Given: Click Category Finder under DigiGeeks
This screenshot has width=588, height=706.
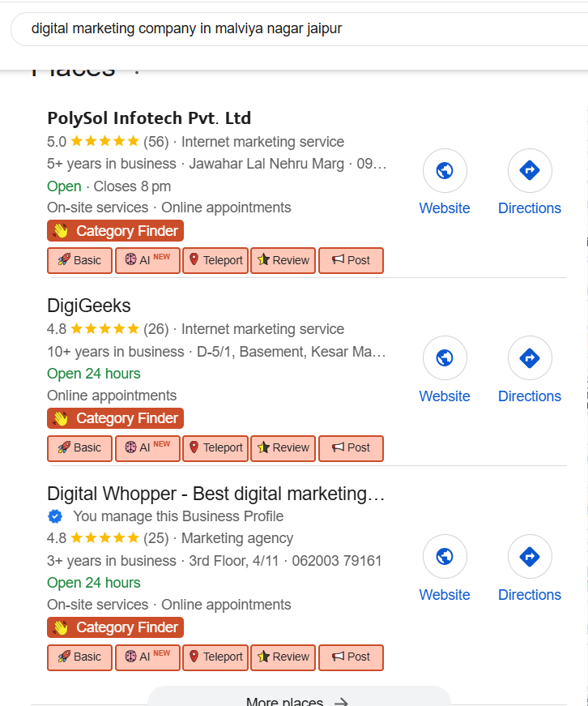Looking at the screenshot, I should 116,418.
